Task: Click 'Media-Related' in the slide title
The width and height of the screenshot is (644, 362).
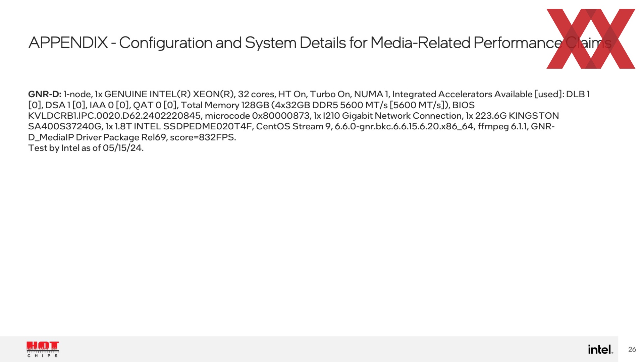Action: coord(420,43)
